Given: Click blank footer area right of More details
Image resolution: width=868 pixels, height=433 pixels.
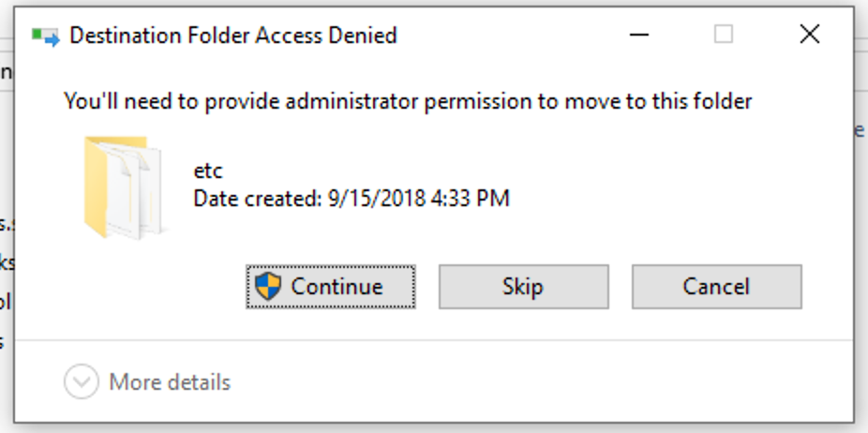Looking at the screenshot, I should pyautogui.click(x=544, y=382).
